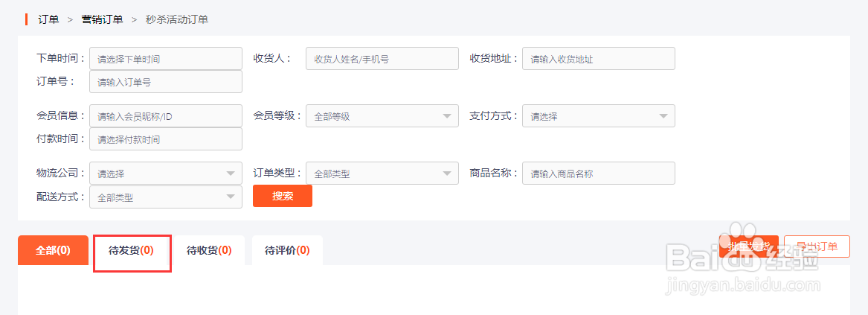Viewport: 868px width, 315px height.
Task: Open the 配送方式 dropdown
Action: (165, 197)
